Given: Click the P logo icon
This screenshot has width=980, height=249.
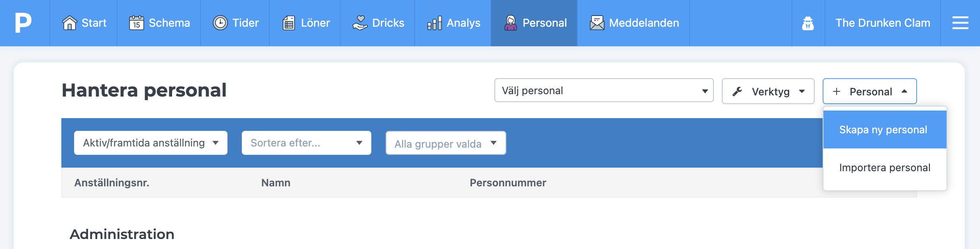Looking at the screenshot, I should tap(23, 23).
